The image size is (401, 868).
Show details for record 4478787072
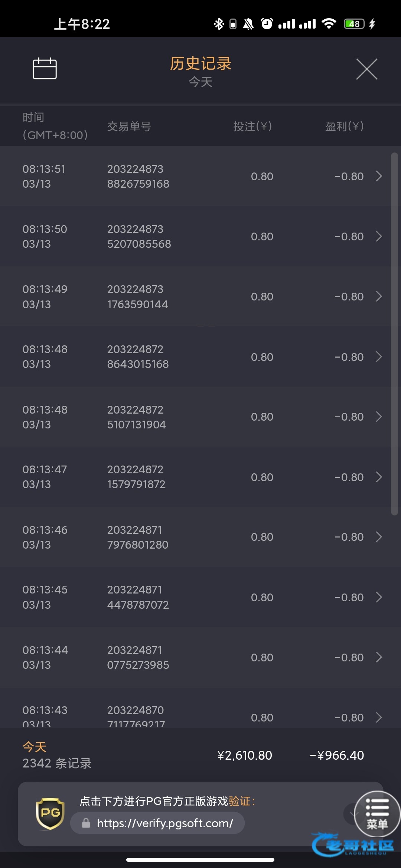click(379, 597)
